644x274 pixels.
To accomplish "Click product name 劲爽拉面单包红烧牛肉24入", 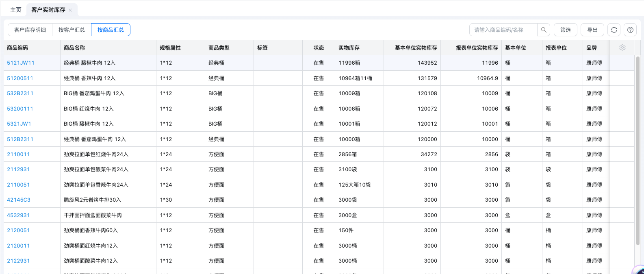I will point(96,154).
